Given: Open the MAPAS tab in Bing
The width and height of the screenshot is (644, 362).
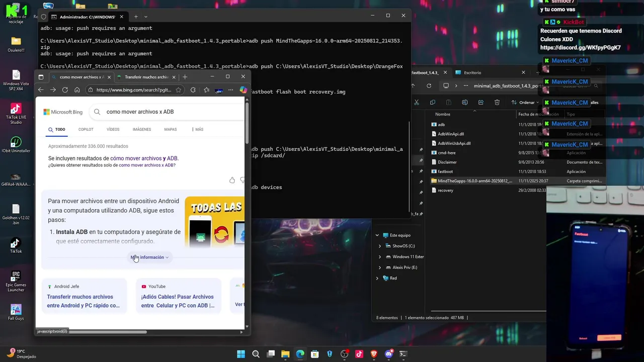Looking at the screenshot, I should point(171,129).
